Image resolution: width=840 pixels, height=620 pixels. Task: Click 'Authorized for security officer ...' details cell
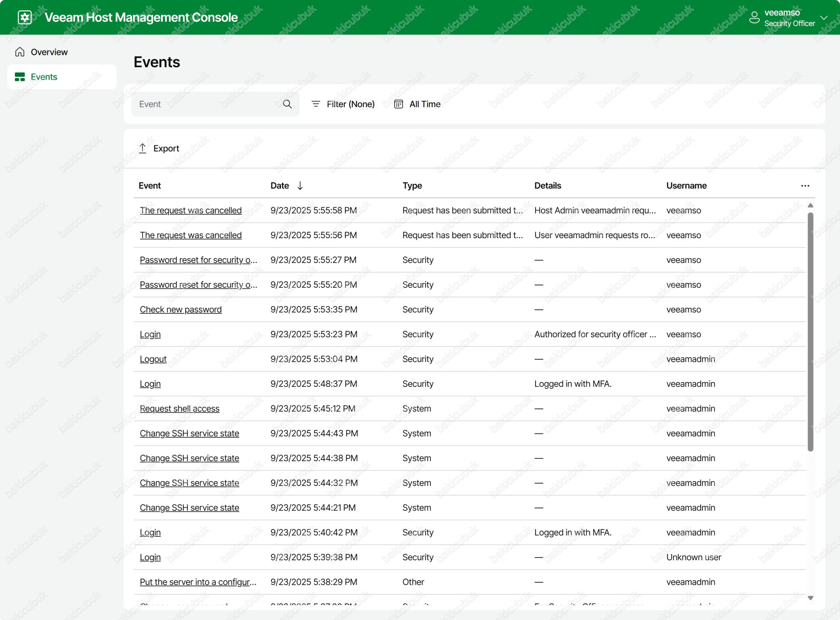pyautogui.click(x=595, y=334)
